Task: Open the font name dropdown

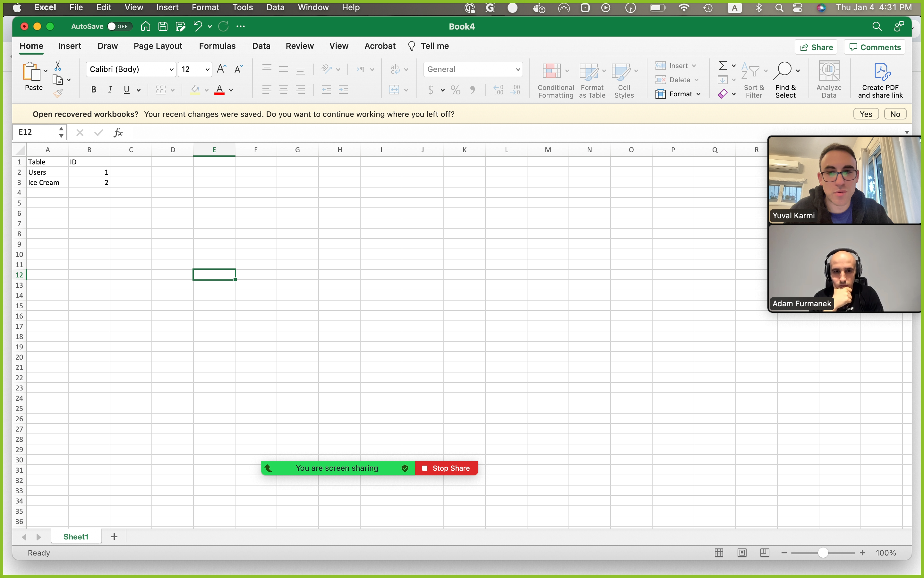Action: 171,70
